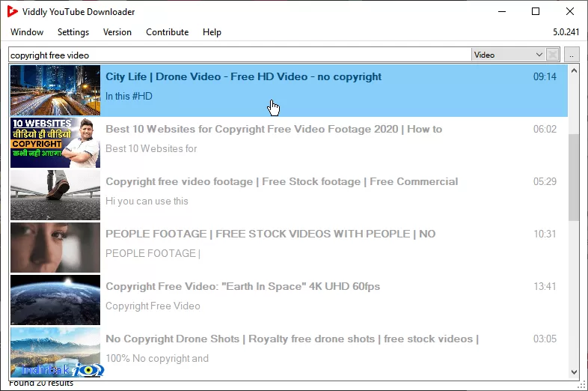
Task: Select the Earth In Space thumbnail
Action: click(55, 300)
